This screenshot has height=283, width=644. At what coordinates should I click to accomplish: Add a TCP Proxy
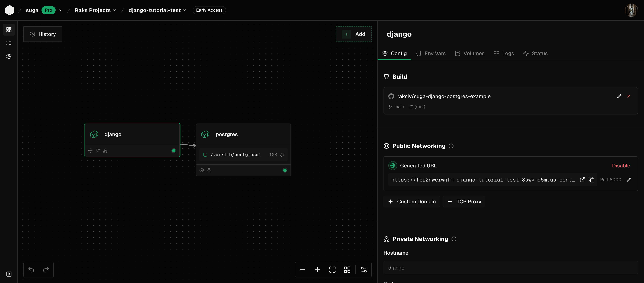(464, 202)
